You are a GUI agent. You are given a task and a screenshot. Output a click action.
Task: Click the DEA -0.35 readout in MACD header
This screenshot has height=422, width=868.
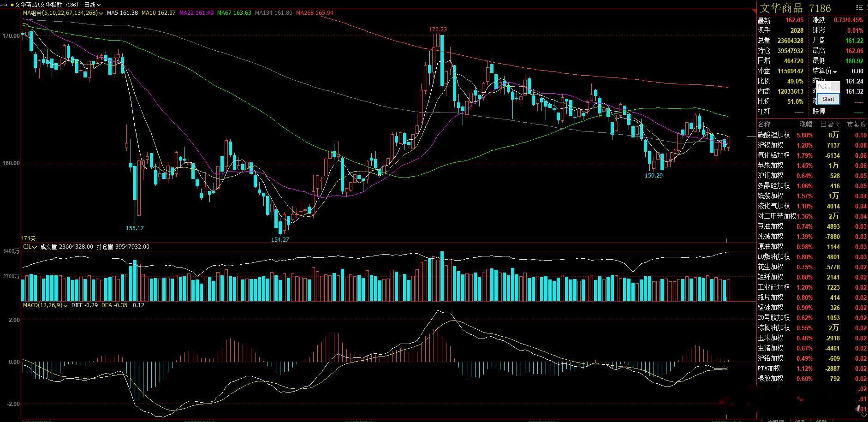[114, 305]
